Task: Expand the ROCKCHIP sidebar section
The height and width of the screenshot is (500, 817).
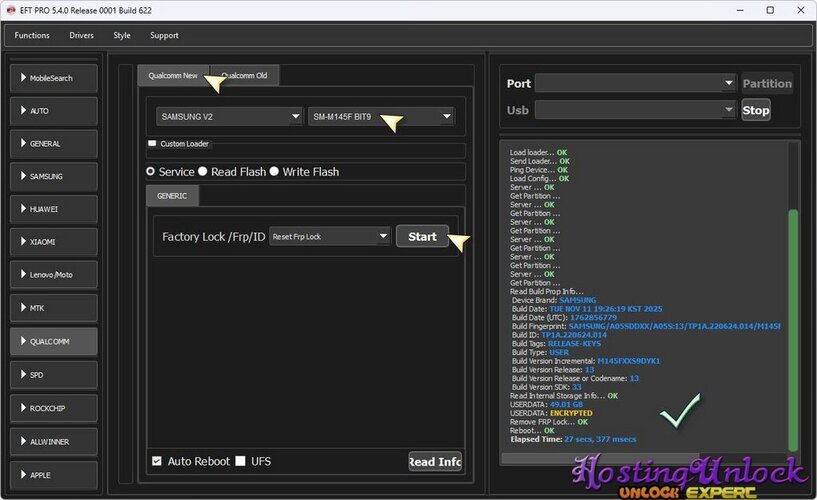Action: click(54, 408)
